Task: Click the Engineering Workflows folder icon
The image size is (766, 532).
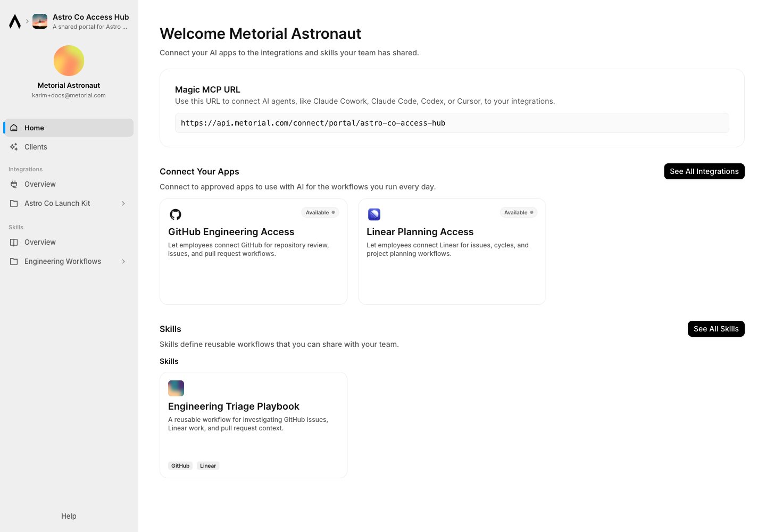Action: coord(14,261)
